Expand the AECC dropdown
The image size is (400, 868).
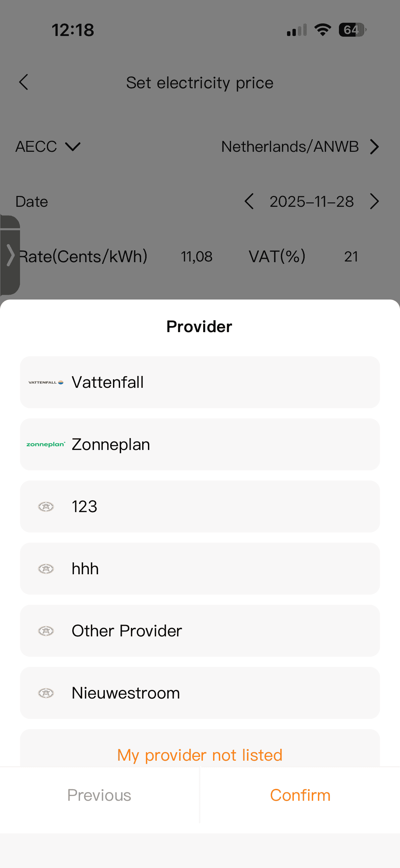48,147
